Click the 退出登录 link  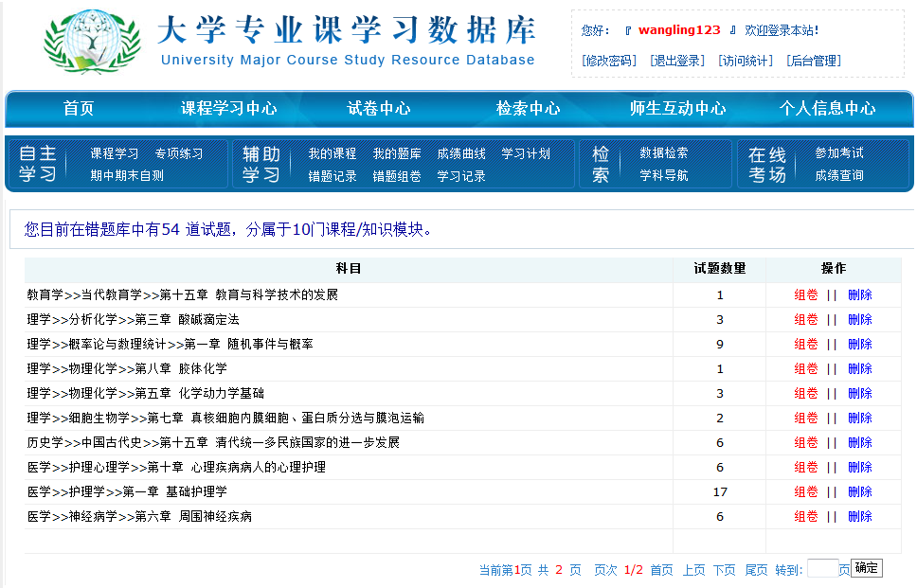[677, 61]
